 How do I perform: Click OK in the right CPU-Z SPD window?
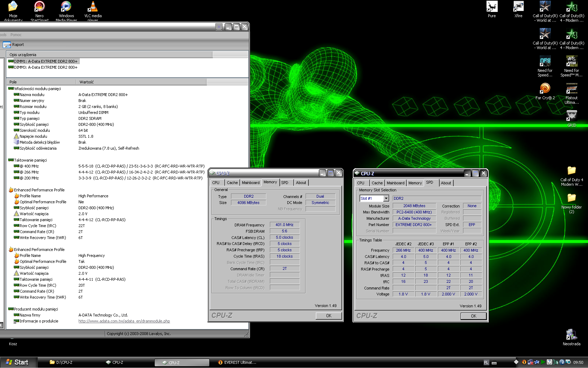[474, 316]
